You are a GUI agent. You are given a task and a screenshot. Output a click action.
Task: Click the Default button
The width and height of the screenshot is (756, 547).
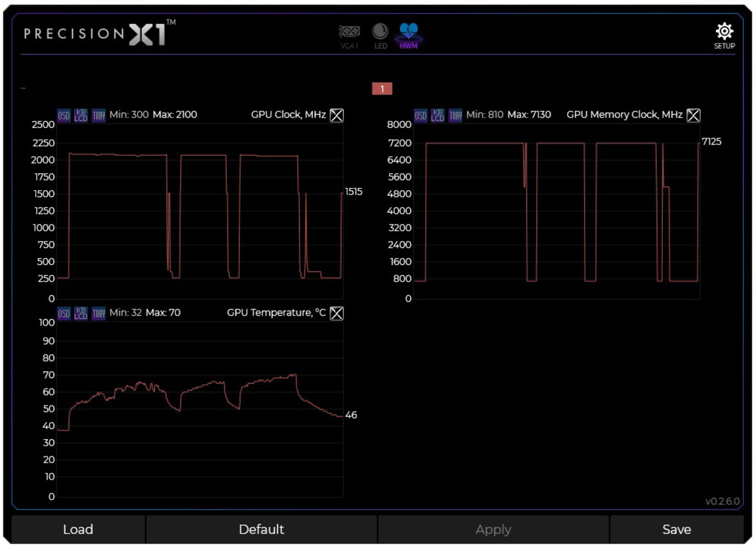261,529
